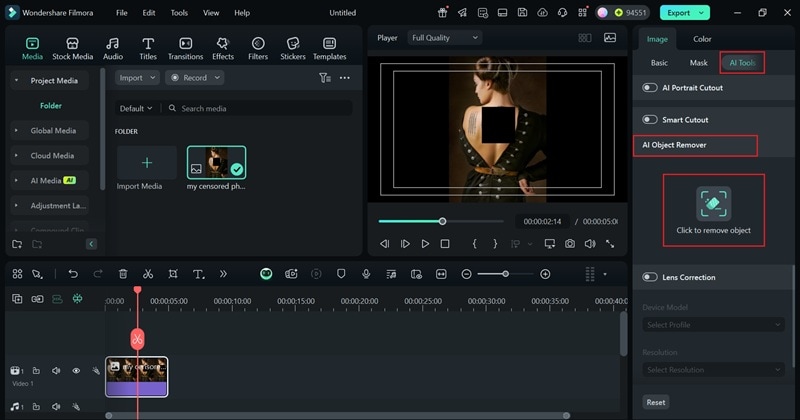Click the preview playback progress slider

click(x=441, y=221)
